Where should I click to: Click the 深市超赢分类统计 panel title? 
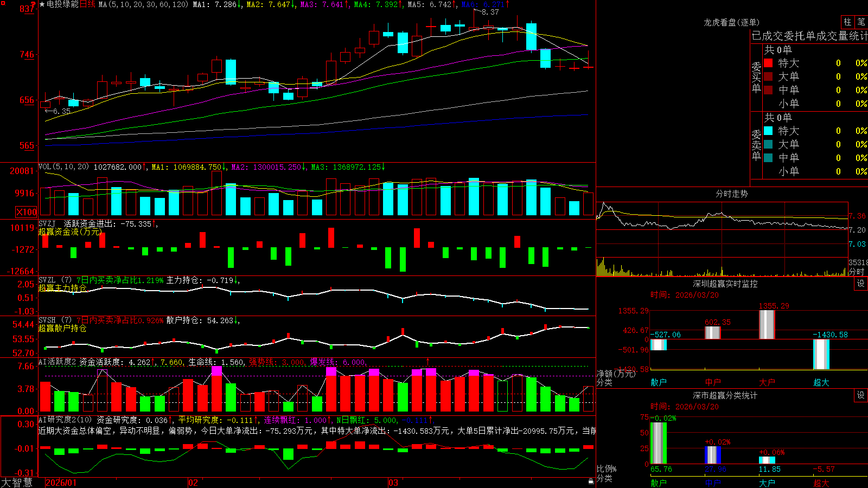point(725,395)
